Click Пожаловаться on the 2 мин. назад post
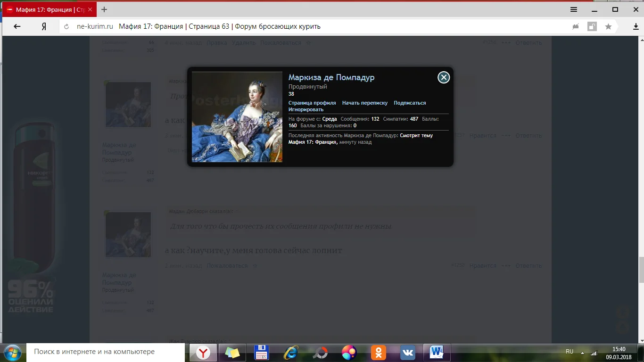 [227, 265]
